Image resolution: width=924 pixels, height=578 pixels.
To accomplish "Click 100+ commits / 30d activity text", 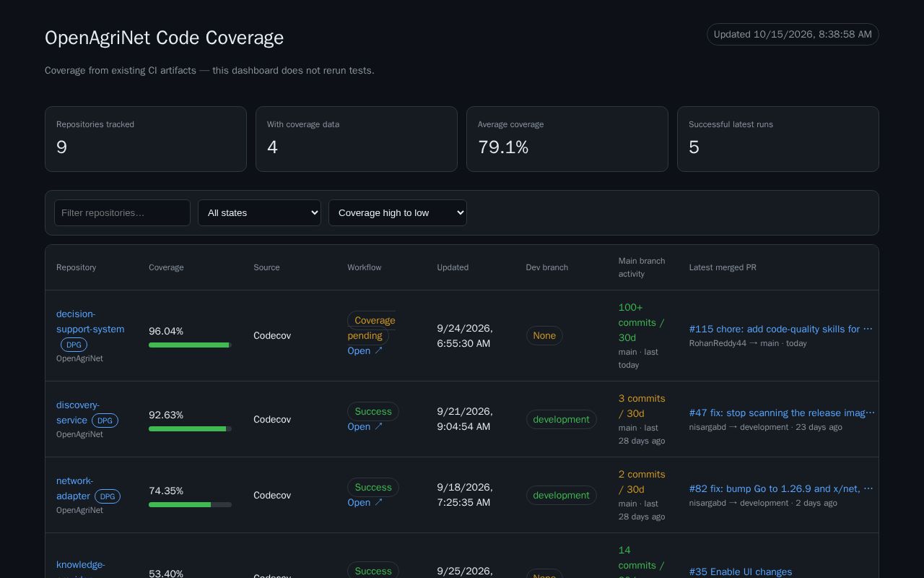I will (x=641, y=322).
